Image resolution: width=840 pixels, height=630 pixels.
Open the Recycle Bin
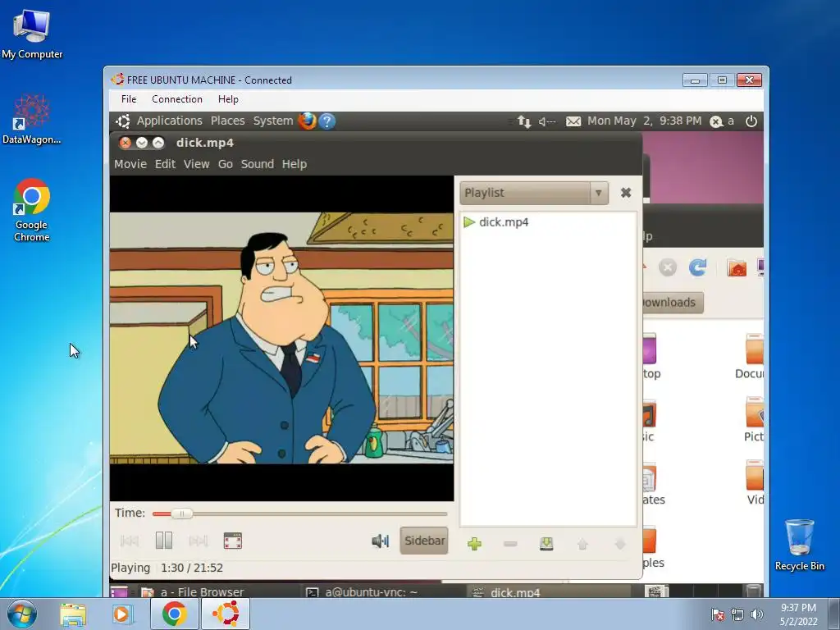pos(799,545)
